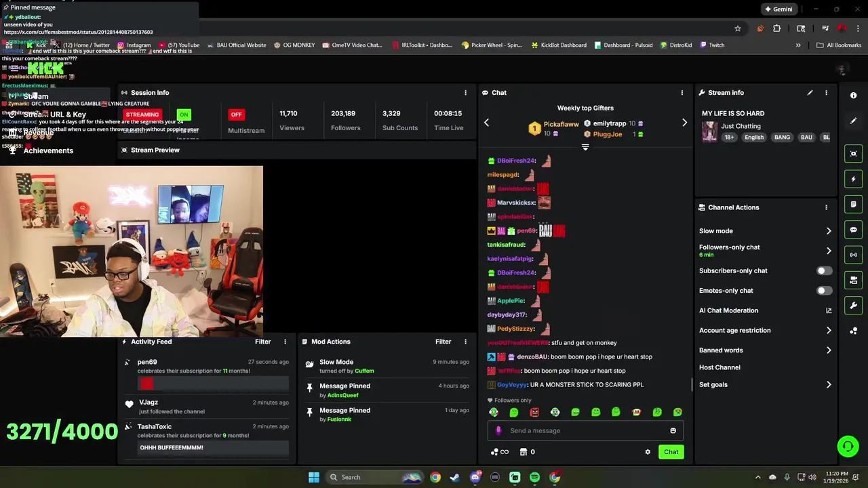Select the screen capture icon in right sidebar
This screenshot has height=488, width=868.
(x=853, y=154)
